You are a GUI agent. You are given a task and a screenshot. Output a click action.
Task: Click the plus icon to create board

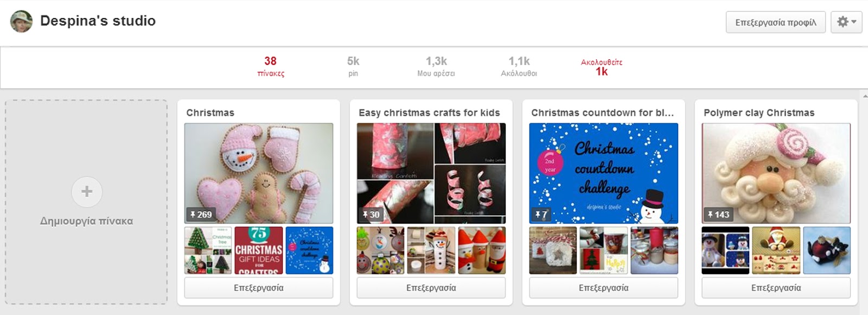coord(87,191)
